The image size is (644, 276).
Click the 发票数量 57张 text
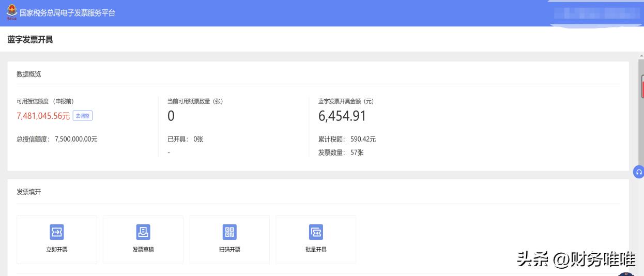tap(341, 152)
